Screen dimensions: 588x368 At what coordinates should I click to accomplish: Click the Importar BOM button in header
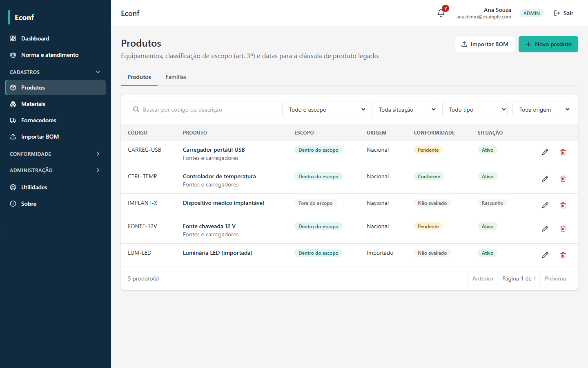tap(485, 44)
